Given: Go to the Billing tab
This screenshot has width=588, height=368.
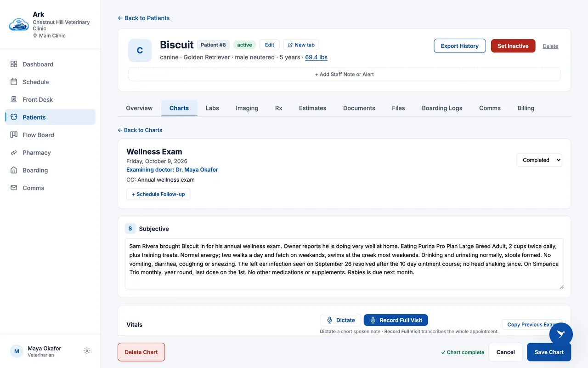Looking at the screenshot, I should (x=526, y=108).
